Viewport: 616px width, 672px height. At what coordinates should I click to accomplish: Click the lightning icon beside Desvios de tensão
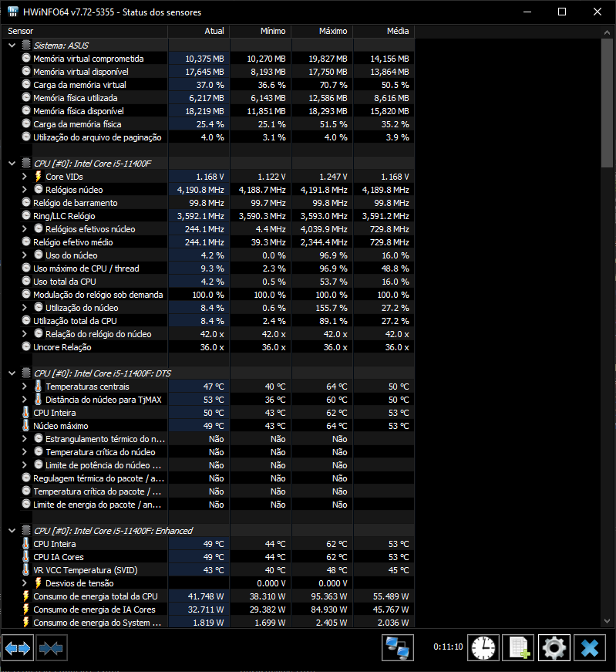point(38,583)
